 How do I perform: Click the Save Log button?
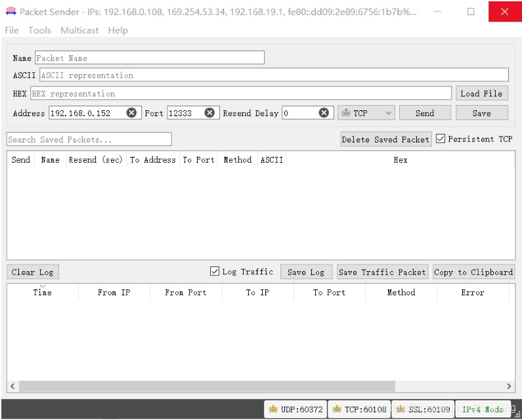point(306,272)
